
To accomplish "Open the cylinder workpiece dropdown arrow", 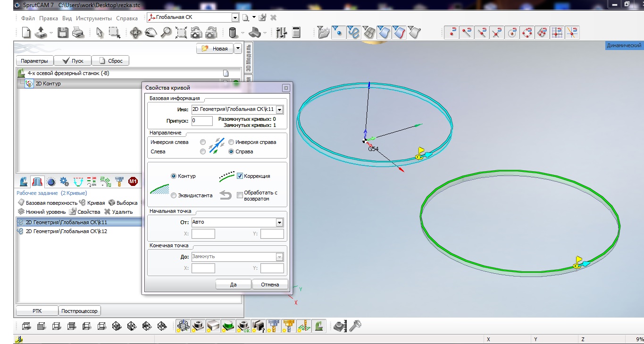I will [243, 33].
